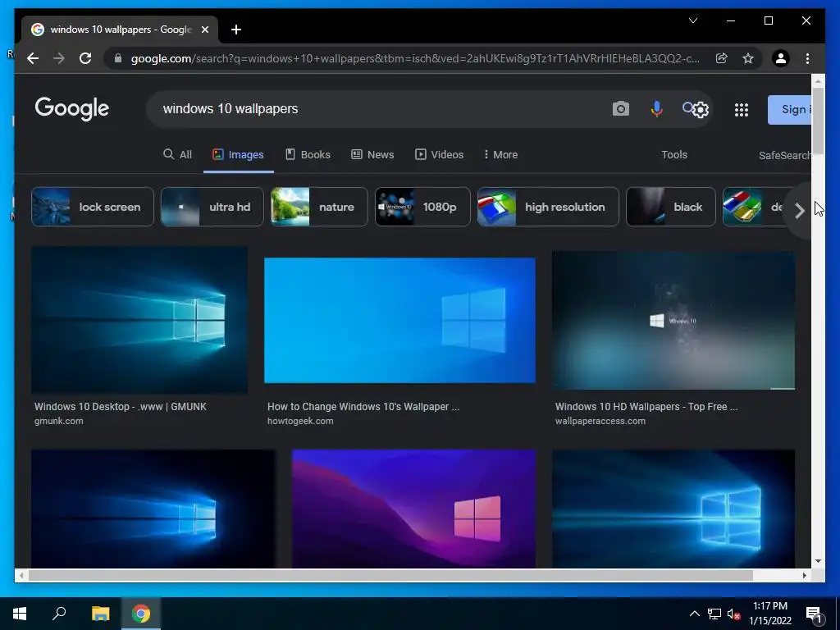Share this page using the share icon

pos(722,58)
